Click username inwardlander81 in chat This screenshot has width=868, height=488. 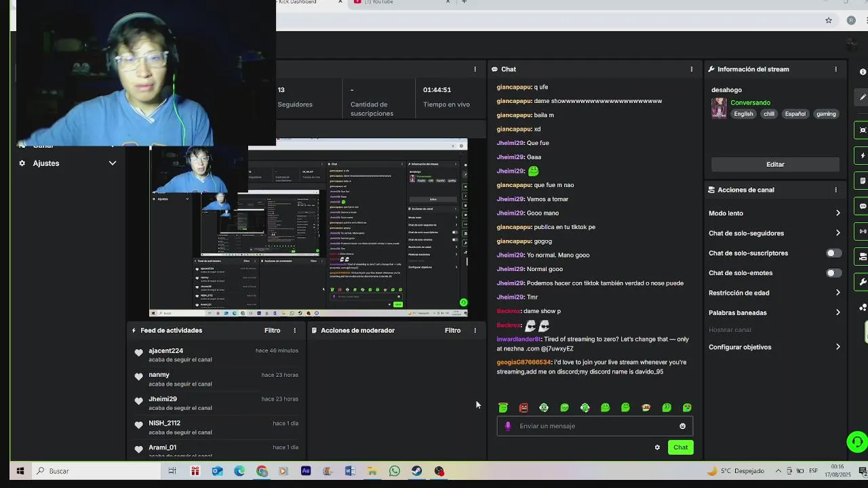point(519,340)
